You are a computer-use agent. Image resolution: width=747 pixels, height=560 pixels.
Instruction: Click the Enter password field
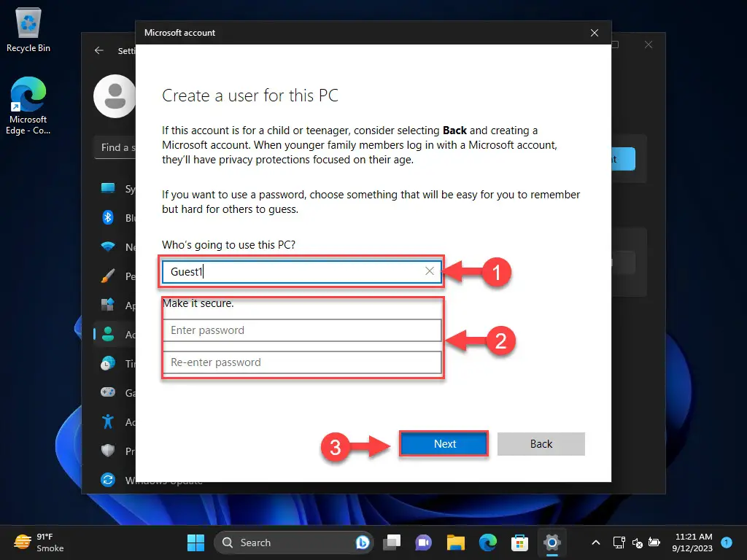click(301, 330)
